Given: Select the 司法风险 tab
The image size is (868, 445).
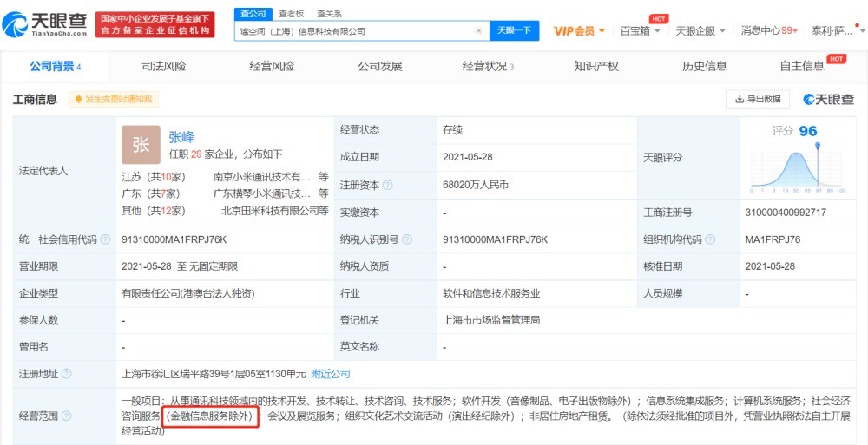Looking at the screenshot, I should click(164, 67).
